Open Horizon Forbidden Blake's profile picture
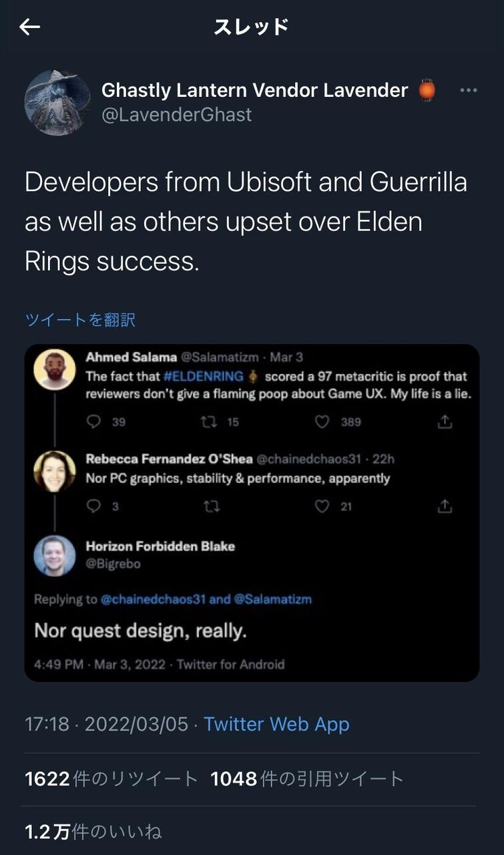Viewport: 504px width, 855px height. (x=55, y=556)
